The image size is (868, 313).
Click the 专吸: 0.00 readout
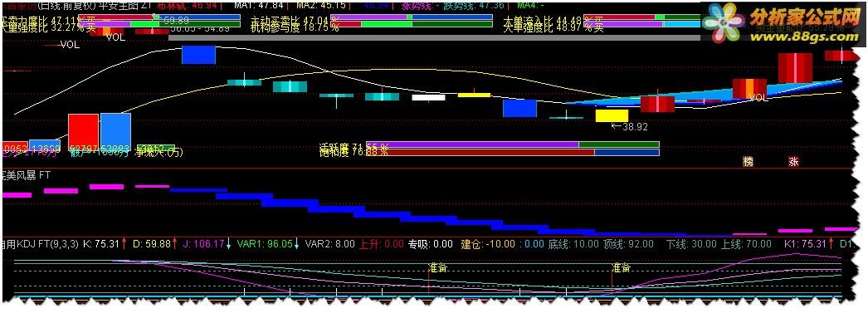click(431, 243)
